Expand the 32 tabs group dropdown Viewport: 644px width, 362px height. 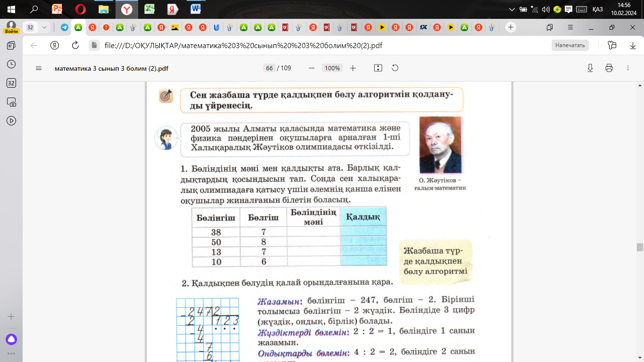[45, 27]
